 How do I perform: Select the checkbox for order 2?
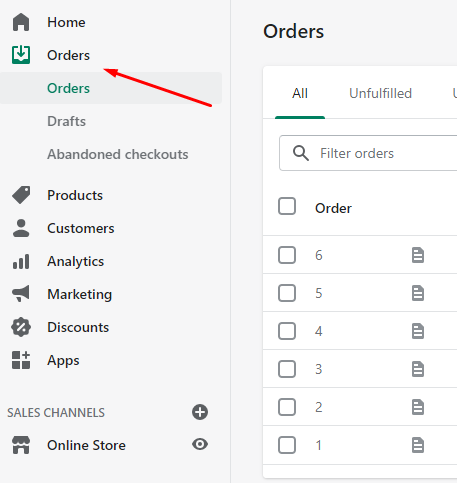tap(287, 407)
